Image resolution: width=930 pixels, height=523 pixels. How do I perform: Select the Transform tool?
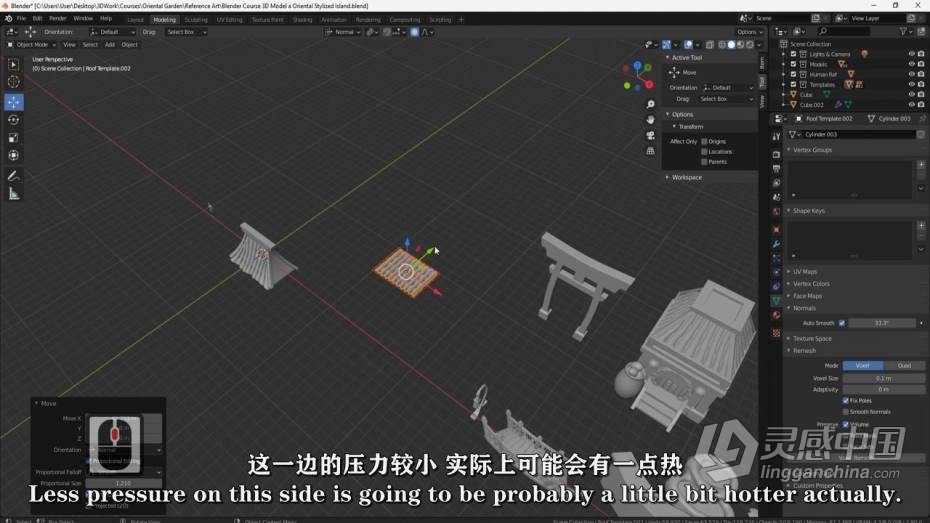tap(14, 155)
